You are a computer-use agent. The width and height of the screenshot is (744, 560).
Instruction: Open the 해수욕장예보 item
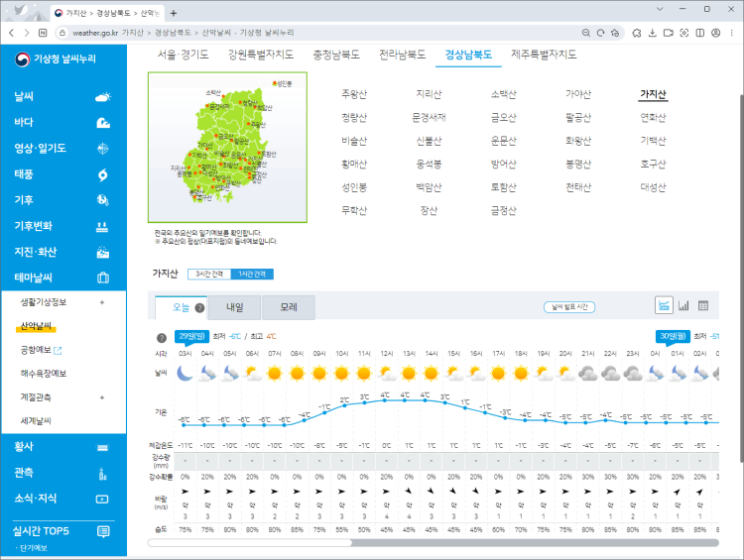tap(44, 374)
